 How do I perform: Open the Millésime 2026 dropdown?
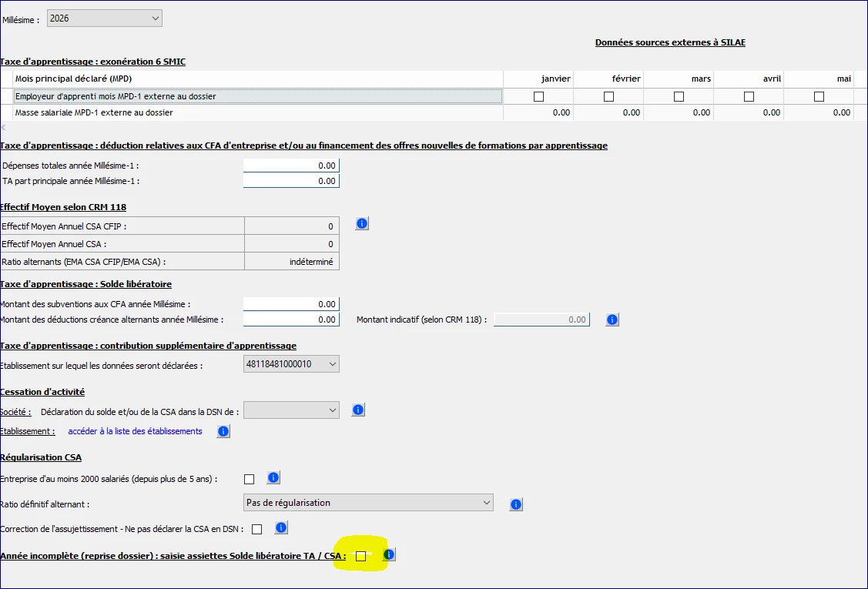[105, 18]
